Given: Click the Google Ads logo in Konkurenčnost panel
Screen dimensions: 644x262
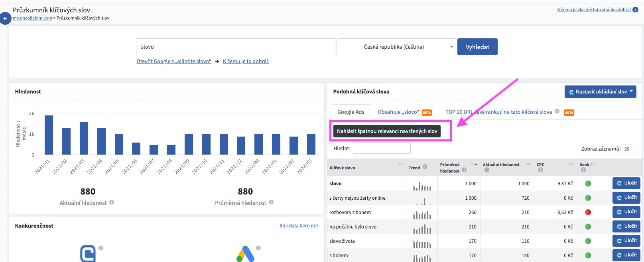Looking at the screenshot, I should (246, 254).
